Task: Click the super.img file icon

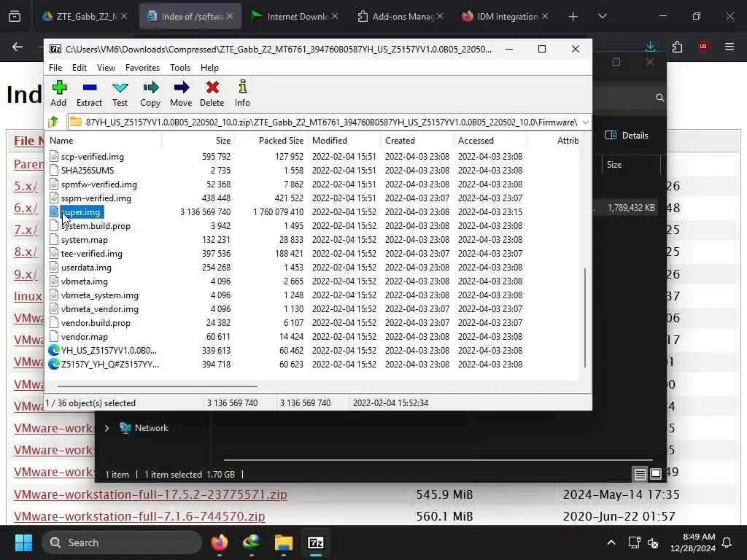Action: (x=54, y=212)
